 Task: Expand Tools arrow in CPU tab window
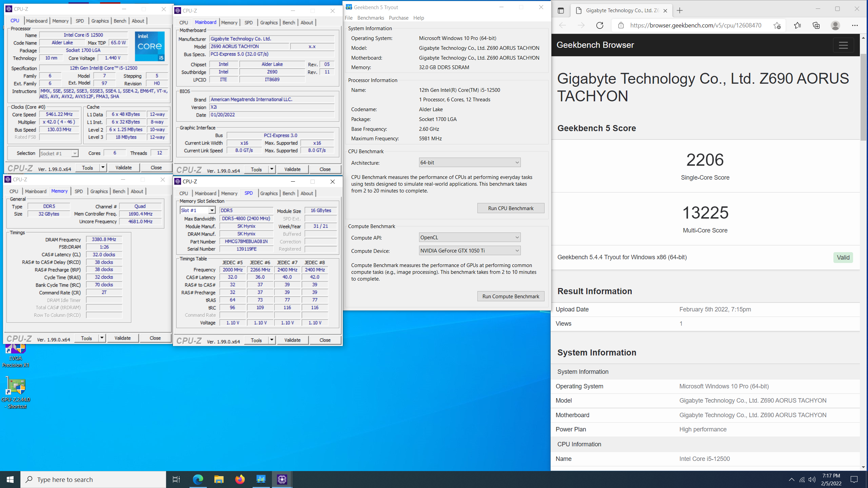(103, 167)
